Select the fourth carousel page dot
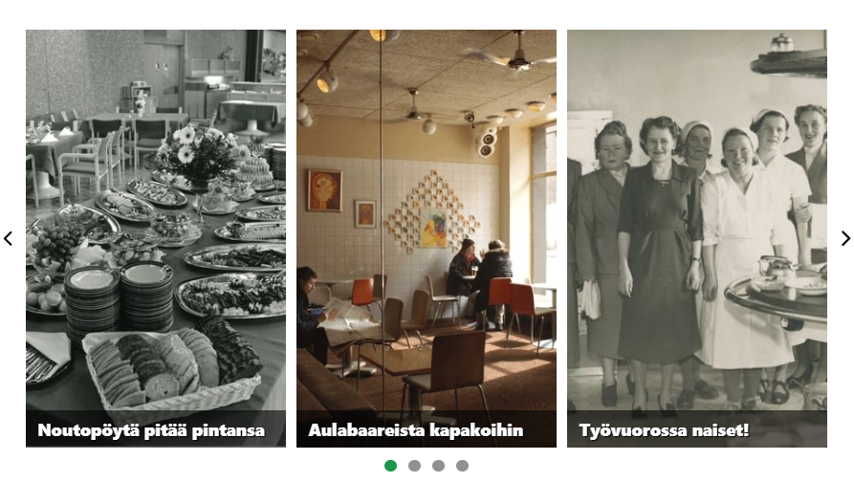Screen dimensions: 854x504 click(463, 466)
